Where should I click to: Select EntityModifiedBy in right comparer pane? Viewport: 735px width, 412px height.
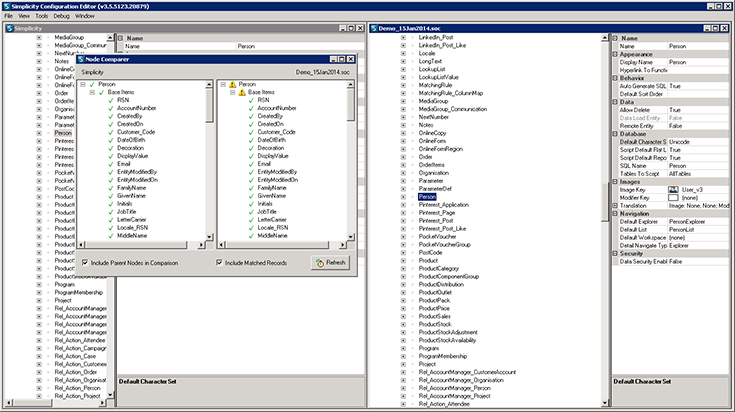tap(278, 172)
